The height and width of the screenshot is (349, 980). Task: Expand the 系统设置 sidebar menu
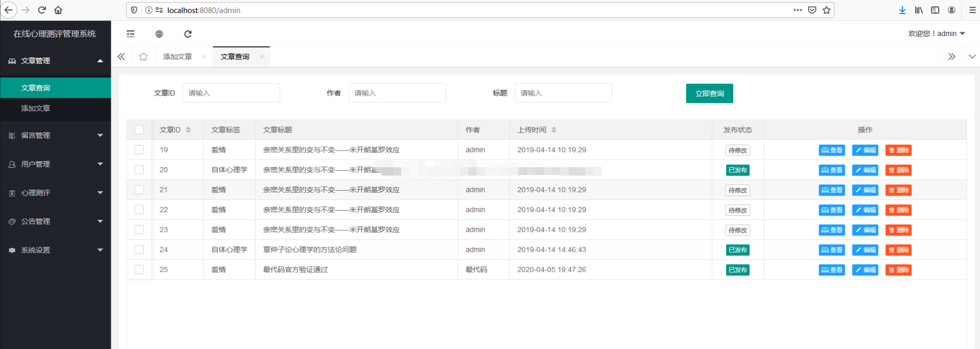55,250
